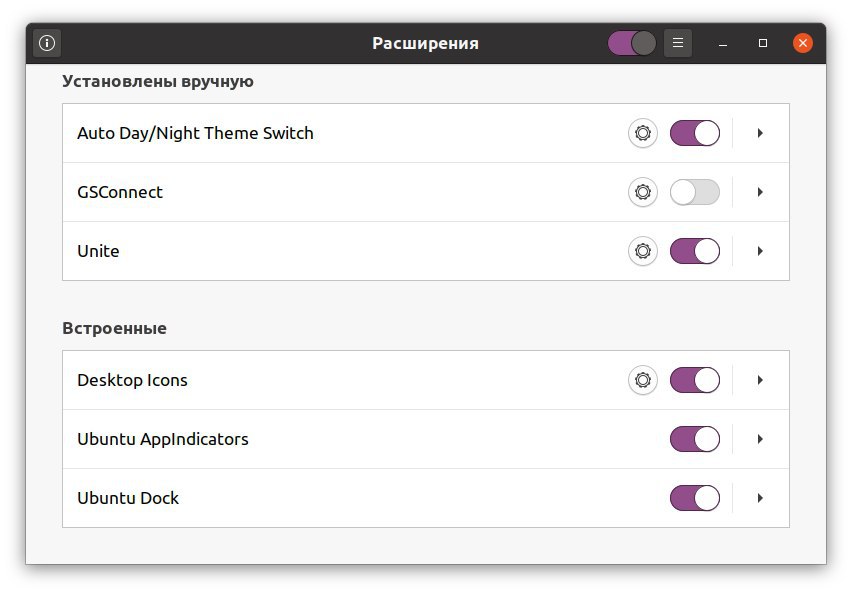
Task: Maximize the Расширения window
Action: coord(763,43)
